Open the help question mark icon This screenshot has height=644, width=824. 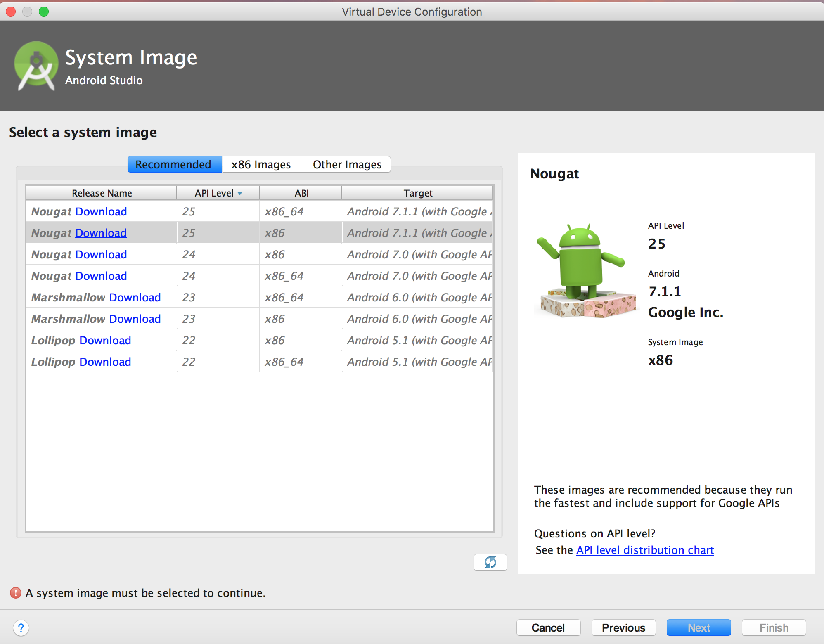coord(21,628)
